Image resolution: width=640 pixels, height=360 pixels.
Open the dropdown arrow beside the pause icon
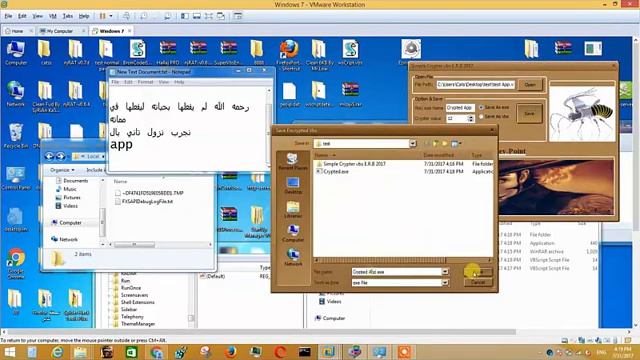point(111,16)
